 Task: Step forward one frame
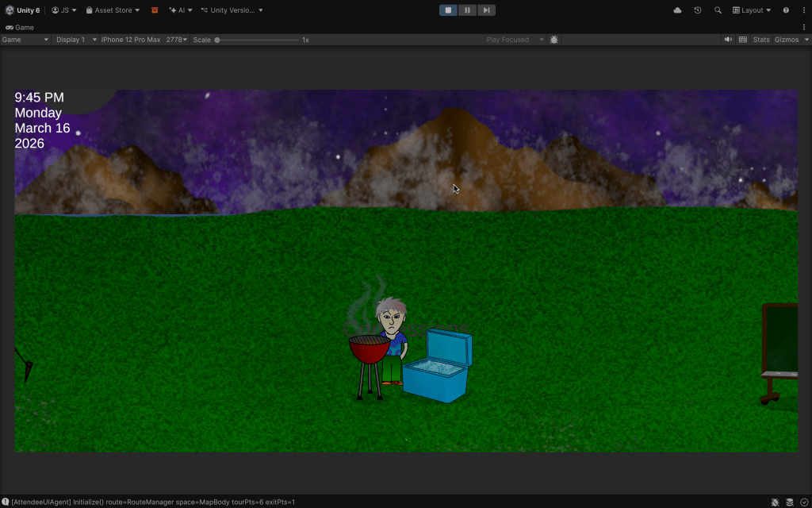pos(486,10)
